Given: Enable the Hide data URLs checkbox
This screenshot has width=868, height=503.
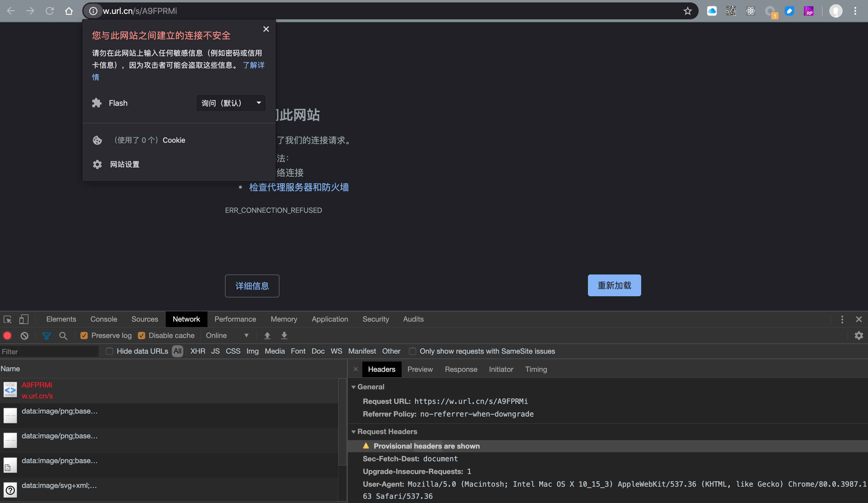Looking at the screenshot, I should pyautogui.click(x=109, y=351).
